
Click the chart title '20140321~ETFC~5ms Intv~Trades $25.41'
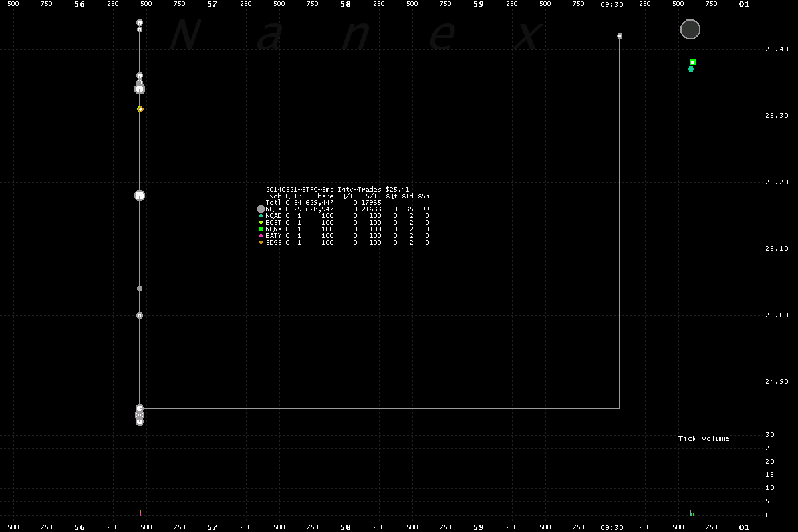(337, 190)
